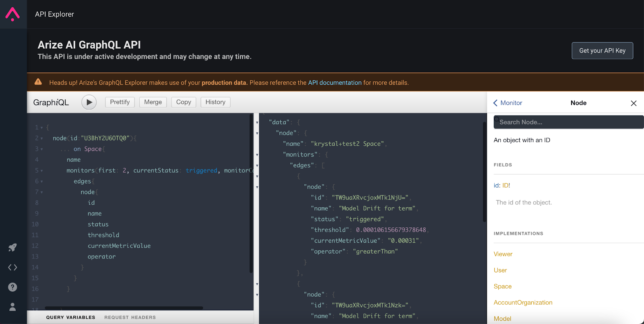Collapse query line 6 edges fold arrow
644x324 pixels.
42,182
